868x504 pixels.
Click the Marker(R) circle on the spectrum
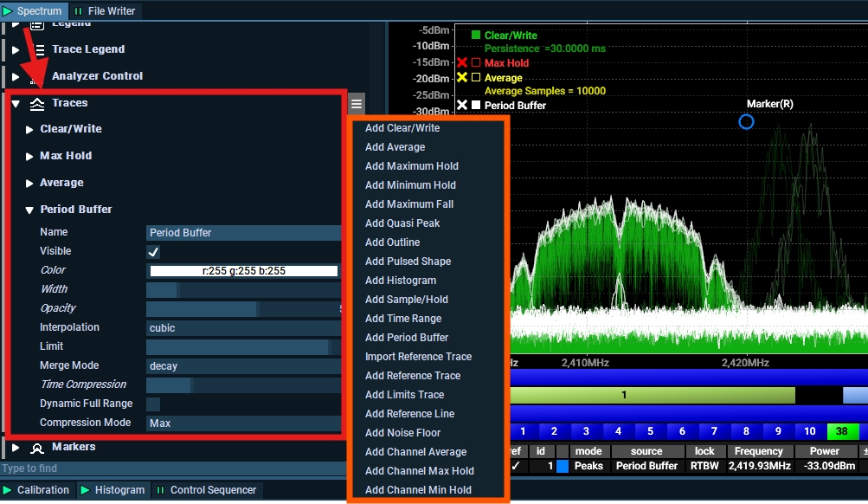pyautogui.click(x=746, y=122)
